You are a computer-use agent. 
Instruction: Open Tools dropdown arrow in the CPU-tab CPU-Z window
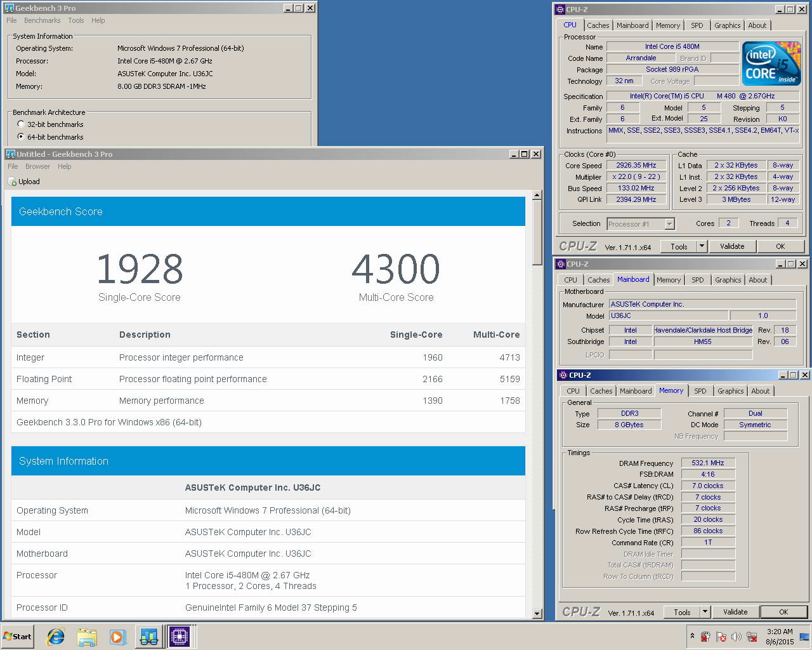tap(702, 246)
